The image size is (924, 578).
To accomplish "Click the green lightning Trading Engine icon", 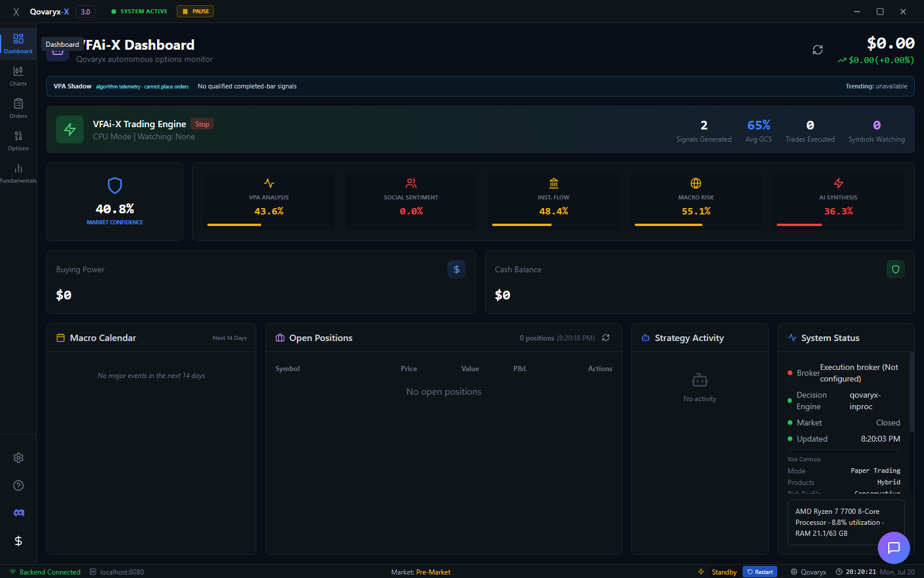I will 70,129.
